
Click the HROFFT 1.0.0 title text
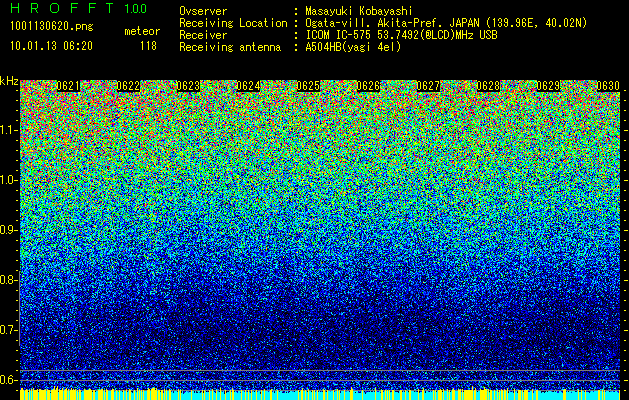pos(79,8)
